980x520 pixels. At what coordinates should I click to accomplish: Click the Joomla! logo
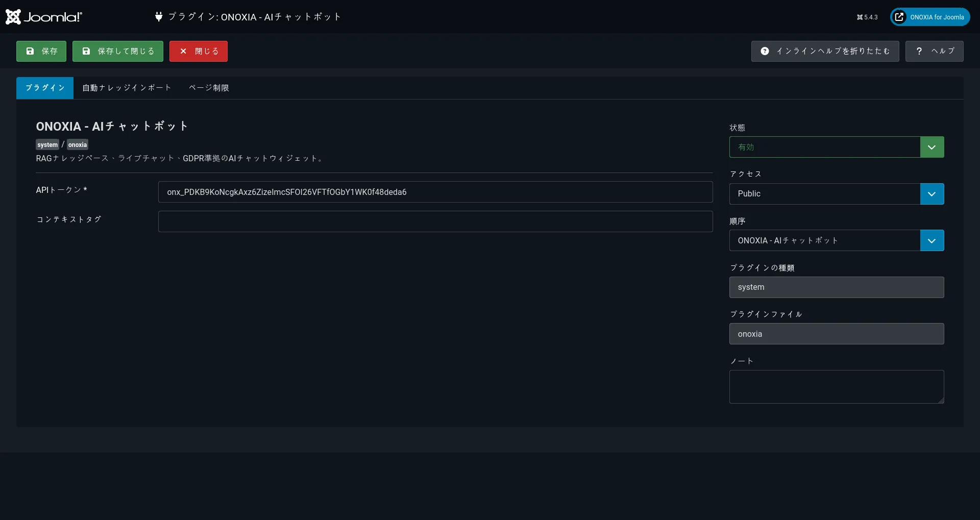pos(44,17)
